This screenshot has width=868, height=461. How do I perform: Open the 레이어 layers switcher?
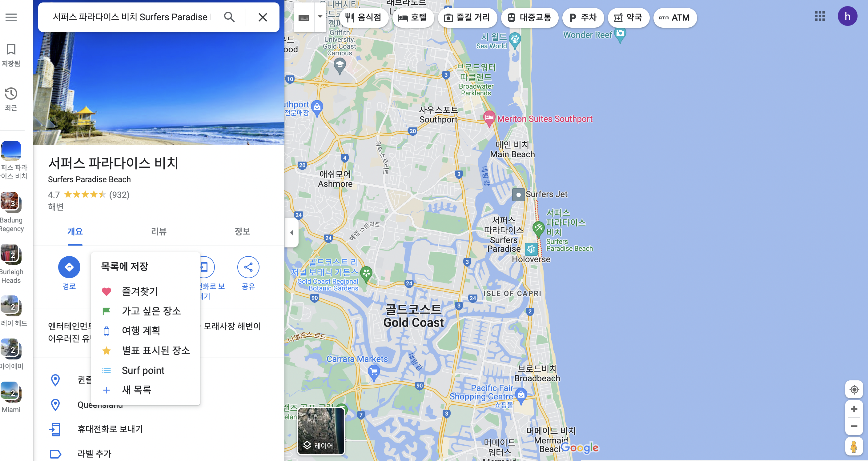(x=321, y=431)
